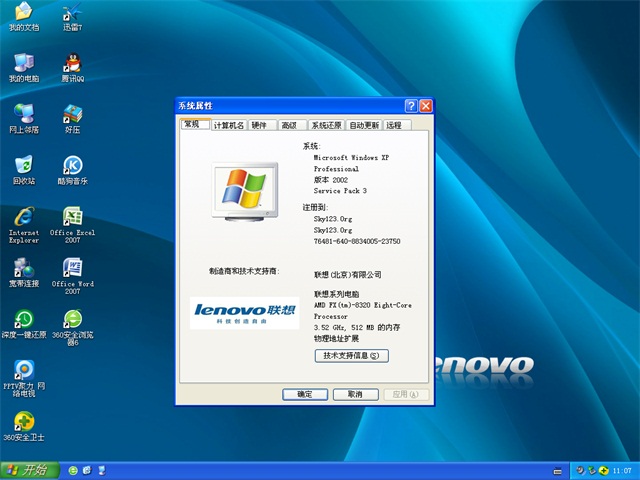
Task: Open the 开始 Start menu
Action: click(x=30, y=471)
